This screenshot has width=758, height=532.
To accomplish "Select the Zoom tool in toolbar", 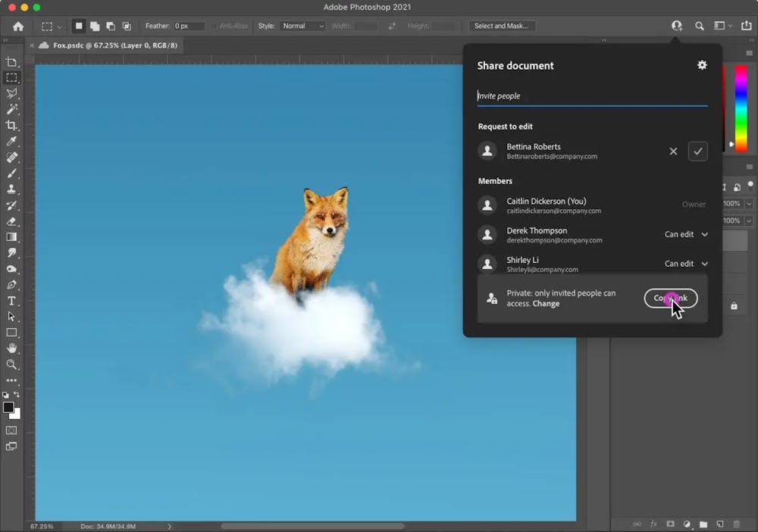I will [11, 365].
